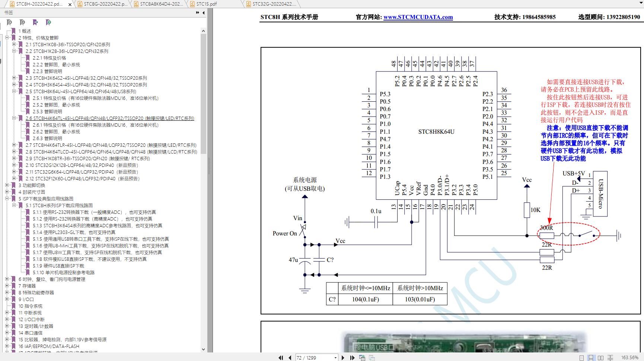Viewport: 644px width, 361px height.
Task: Open bookmark '5.1.10 单片机电源控制参考电路'
Action: click(x=63, y=272)
